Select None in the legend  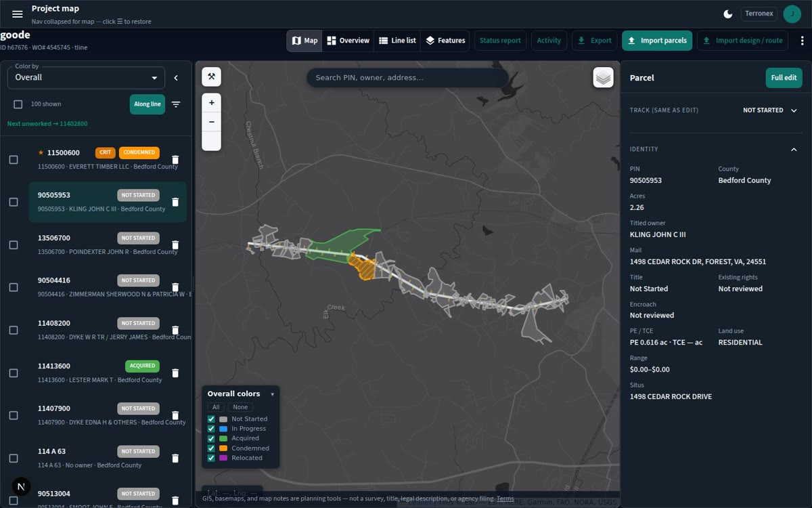240,407
